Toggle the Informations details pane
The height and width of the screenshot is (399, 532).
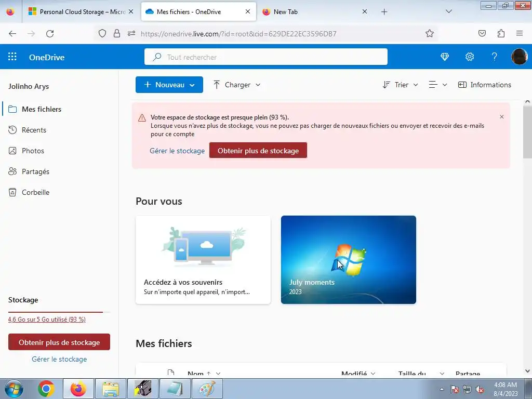click(x=485, y=85)
